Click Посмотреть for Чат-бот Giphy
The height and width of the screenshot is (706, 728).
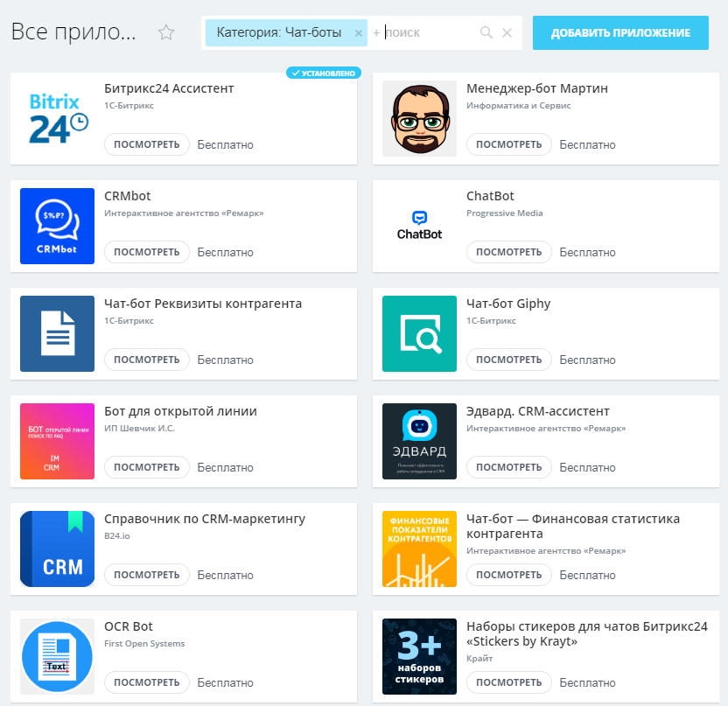coord(509,360)
